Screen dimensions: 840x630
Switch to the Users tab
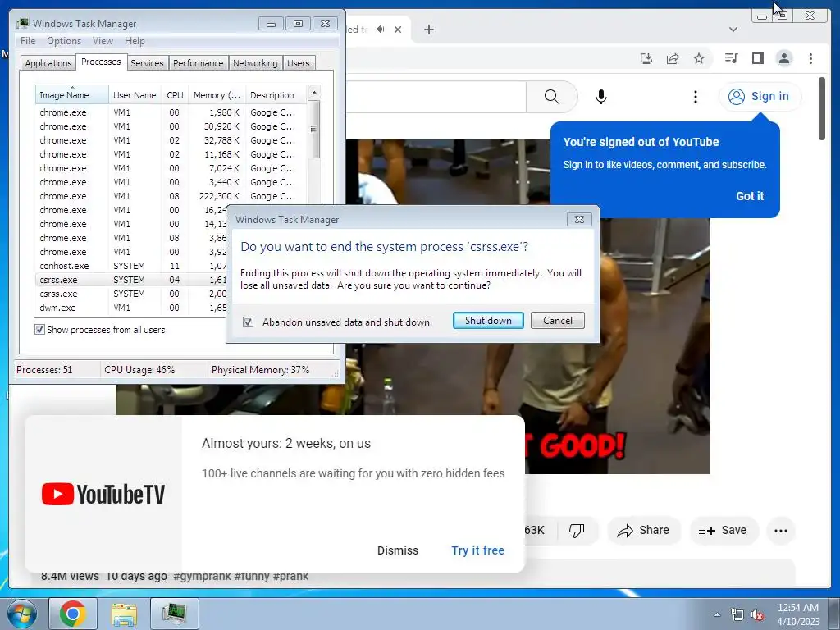(x=299, y=63)
